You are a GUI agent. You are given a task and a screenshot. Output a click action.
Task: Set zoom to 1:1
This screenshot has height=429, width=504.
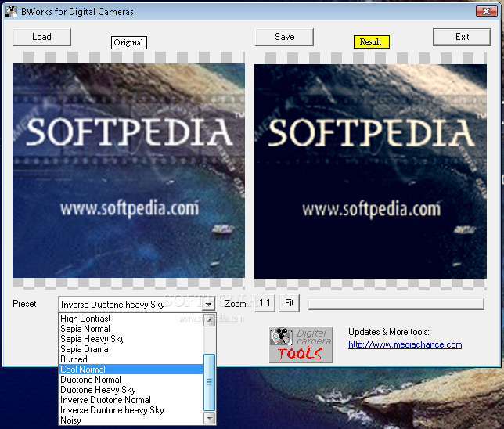pyautogui.click(x=265, y=303)
